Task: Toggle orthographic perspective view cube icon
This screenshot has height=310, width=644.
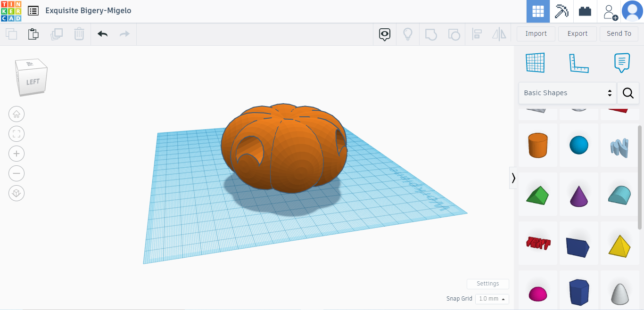Action: coord(17,193)
